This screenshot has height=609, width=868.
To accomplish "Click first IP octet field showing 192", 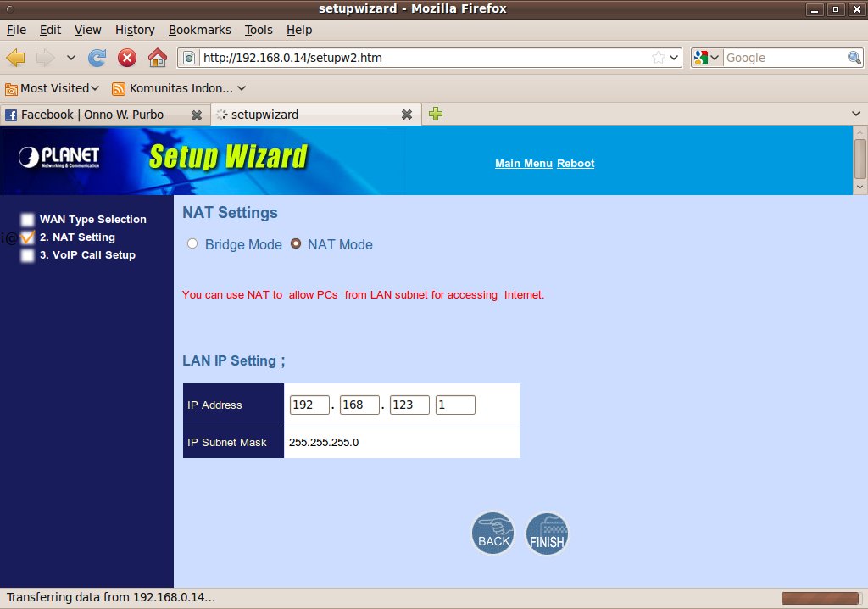I will tap(309, 405).
